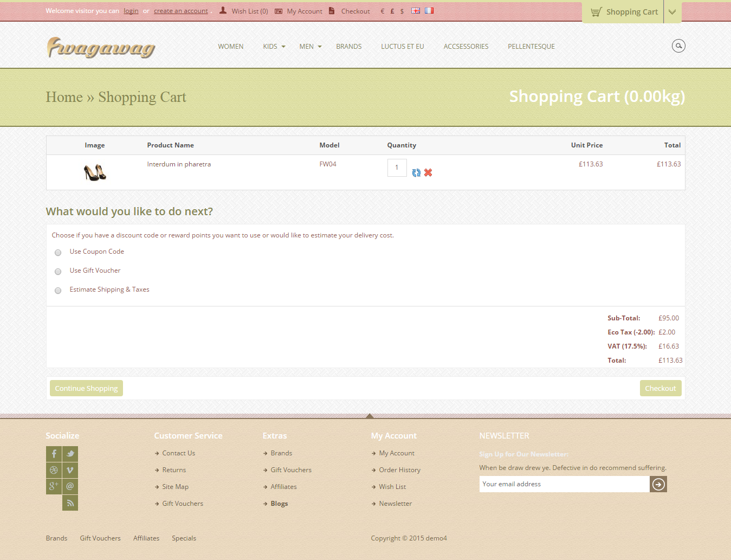Open the Blogs footer link
Screen dimensions: 731x560
coord(279,504)
